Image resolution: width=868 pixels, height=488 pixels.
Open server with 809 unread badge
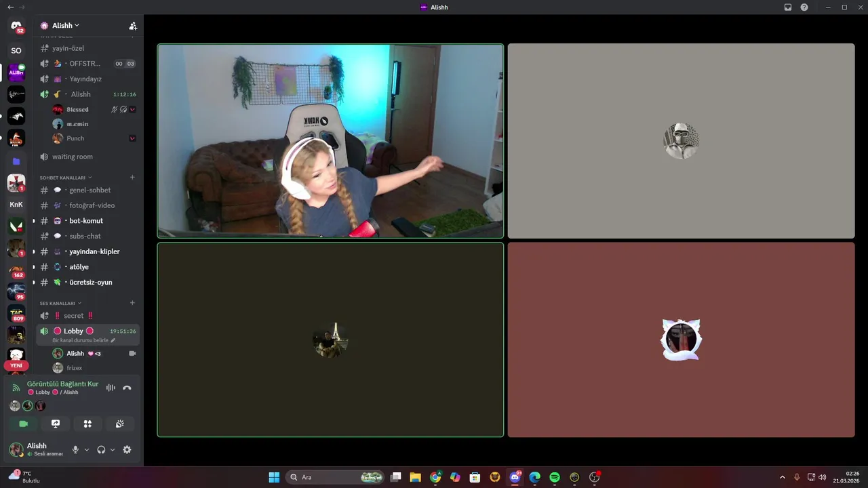tap(16, 314)
